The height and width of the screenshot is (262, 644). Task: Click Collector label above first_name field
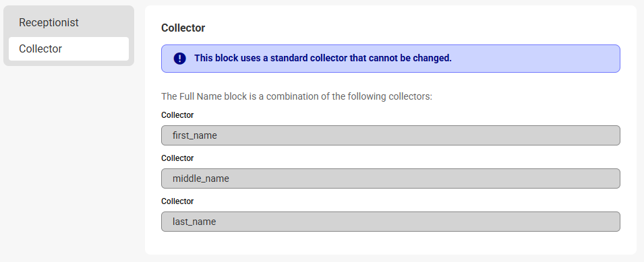point(177,115)
